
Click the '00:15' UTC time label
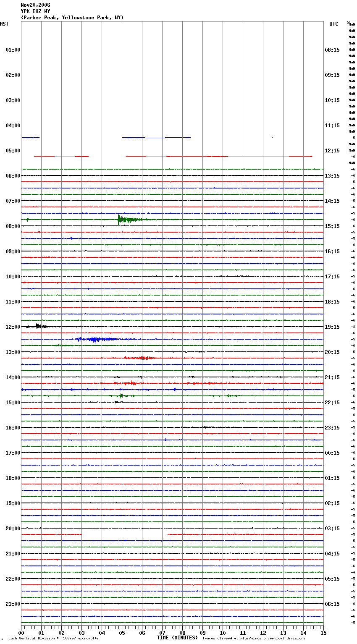pos(332,453)
